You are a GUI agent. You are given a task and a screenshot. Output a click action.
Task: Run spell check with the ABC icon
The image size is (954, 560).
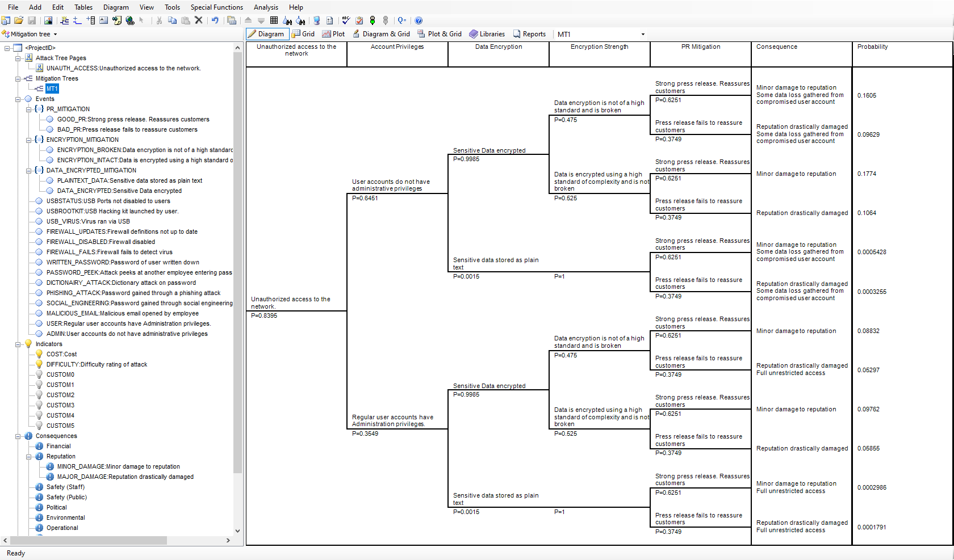(x=345, y=20)
